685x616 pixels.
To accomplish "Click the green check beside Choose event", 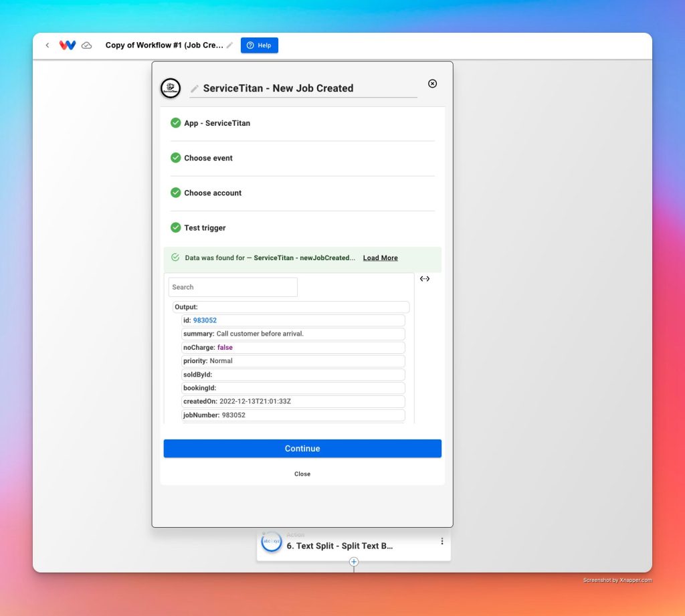I will [176, 158].
